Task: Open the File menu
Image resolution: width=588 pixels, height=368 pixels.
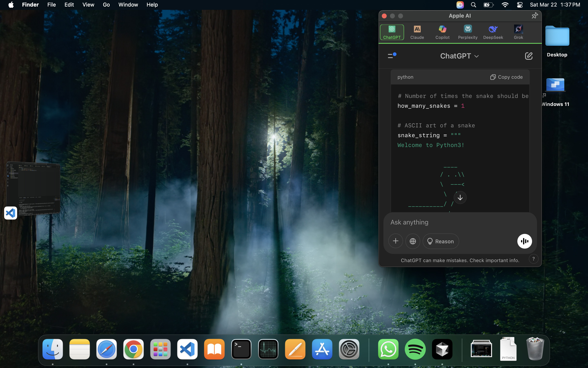Action: click(51, 5)
